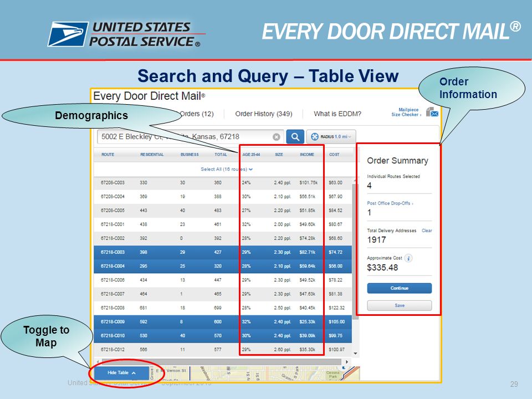Clear the address field with X icon
The image size is (532, 399).
pos(277,137)
